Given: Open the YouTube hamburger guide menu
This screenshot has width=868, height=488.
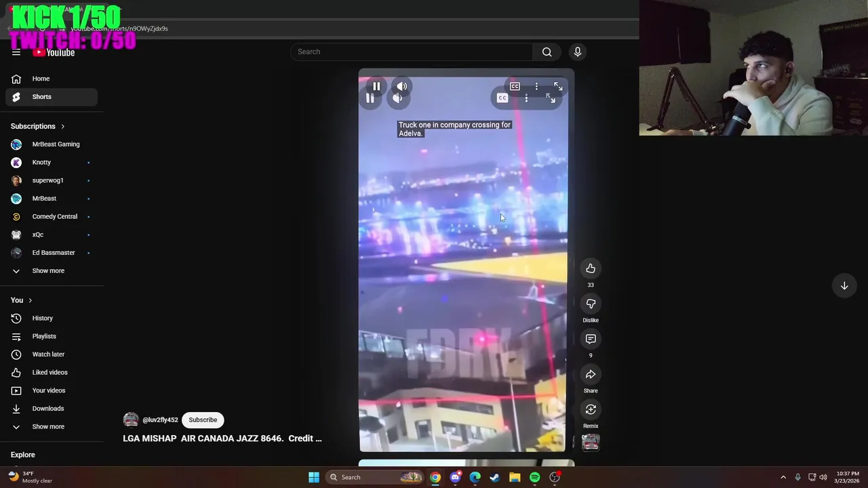Looking at the screenshot, I should [16, 52].
